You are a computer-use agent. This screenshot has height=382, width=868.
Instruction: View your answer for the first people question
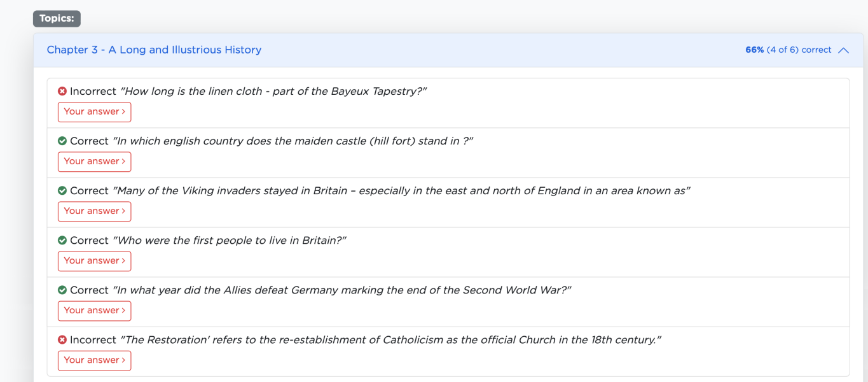coord(94,261)
